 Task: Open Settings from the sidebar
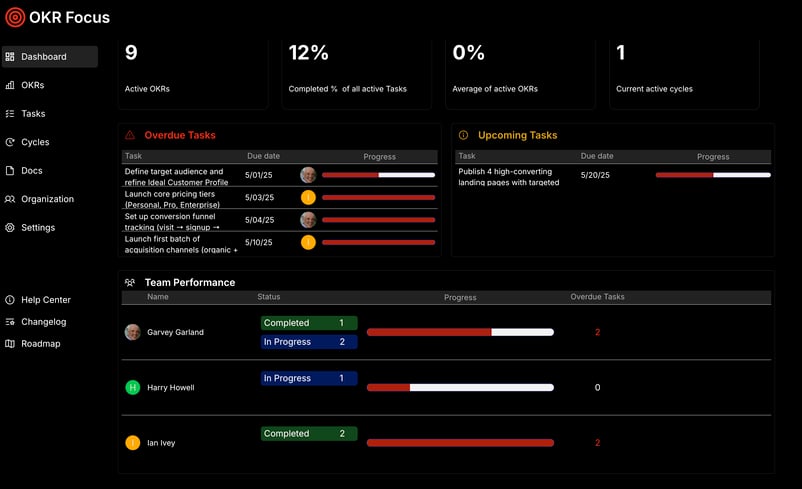tap(37, 228)
